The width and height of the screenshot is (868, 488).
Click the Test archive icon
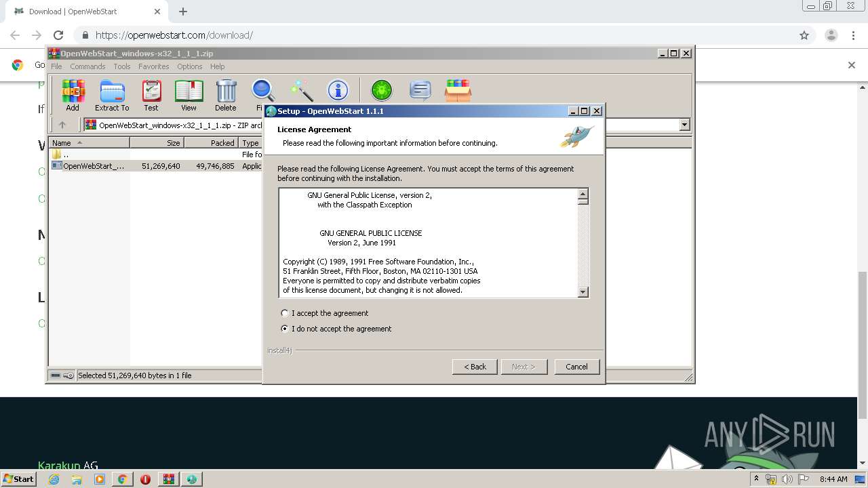click(151, 96)
